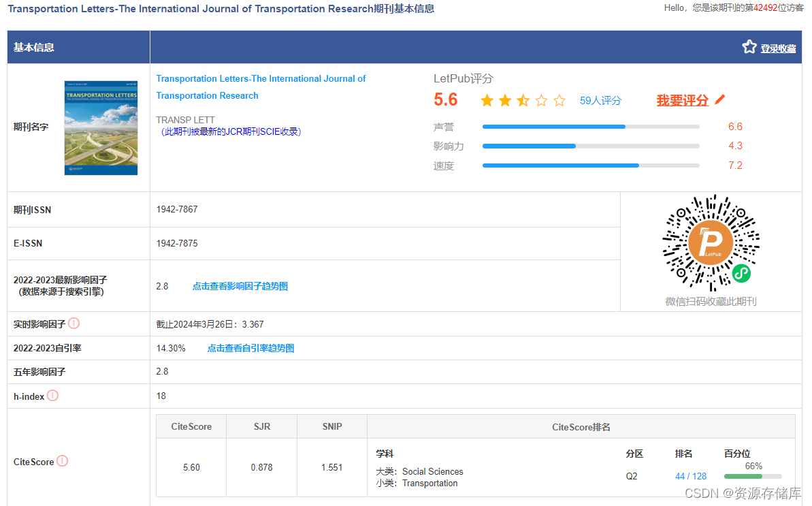Click the 大类: Social Sciences subject text
This screenshot has height=506, width=812.
419,471
